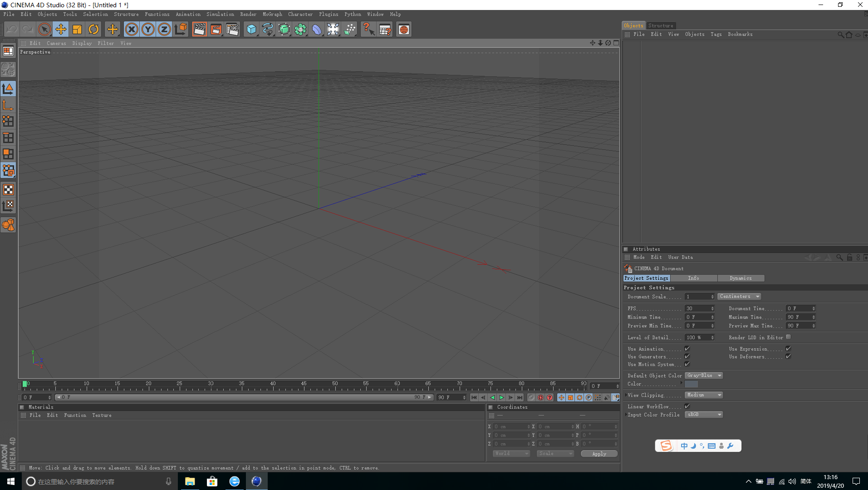The image size is (868, 490).
Task: Open World coordinates dropdown
Action: pyautogui.click(x=511, y=454)
